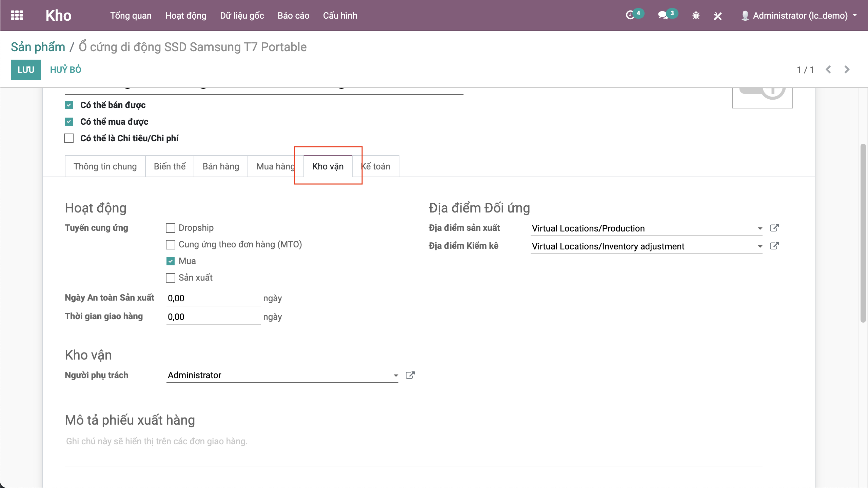Expand the Người phụ trách dropdown

tap(396, 375)
